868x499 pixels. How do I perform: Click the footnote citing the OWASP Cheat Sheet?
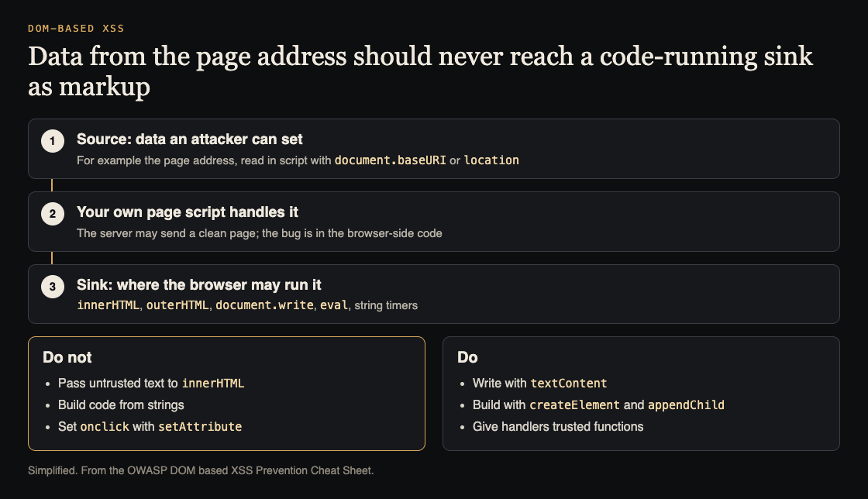[x=201, y=470]
